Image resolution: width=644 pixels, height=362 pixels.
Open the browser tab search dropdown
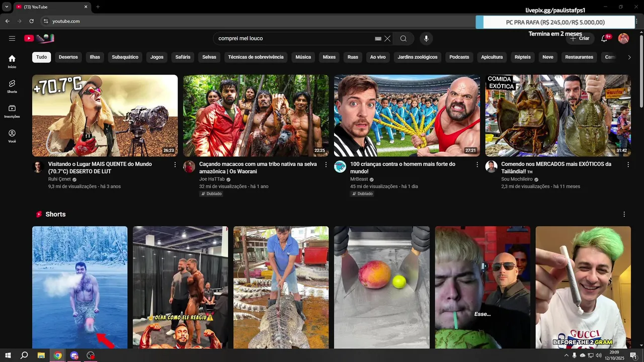(7, 7)
